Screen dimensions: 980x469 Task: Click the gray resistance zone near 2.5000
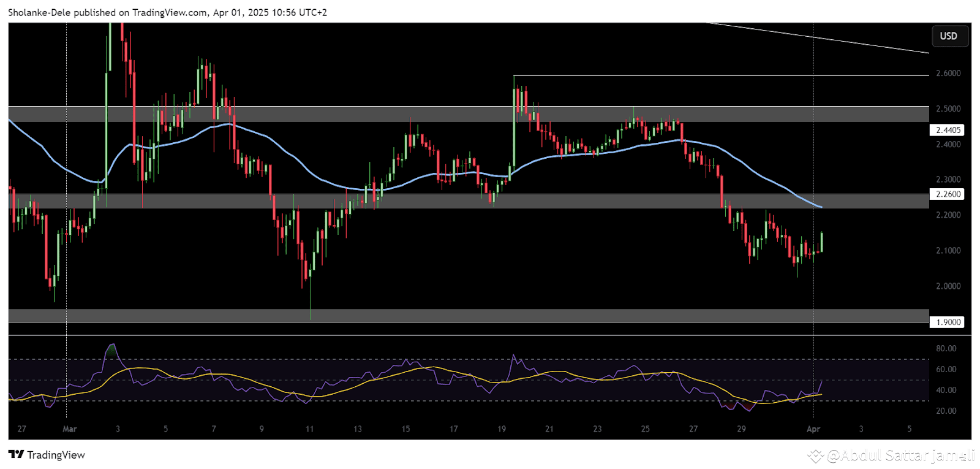[469, 114]
